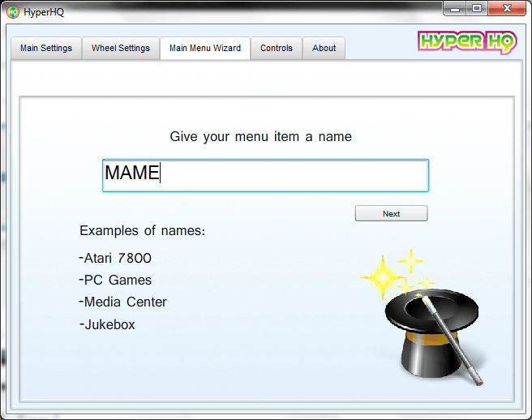Select the Main Menu Wizard tab
532x420 pixels.
[205, 48]
